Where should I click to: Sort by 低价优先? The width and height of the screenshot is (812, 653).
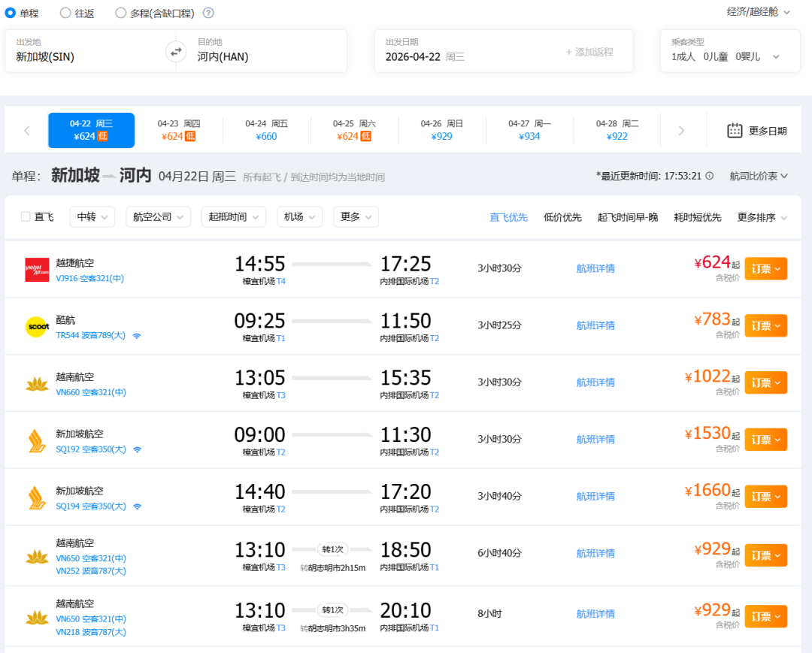[x=562, y=217]
